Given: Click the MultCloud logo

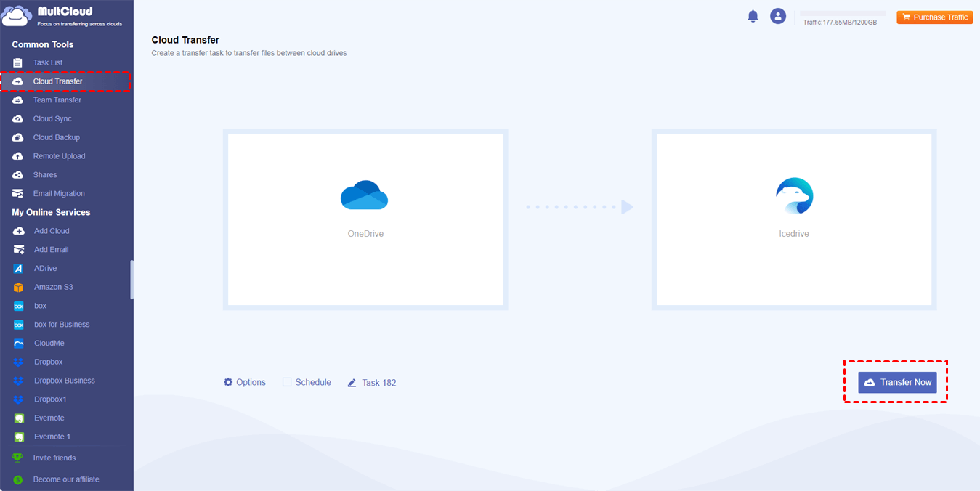Looking at the screenshot, I should tap(62, 16).
